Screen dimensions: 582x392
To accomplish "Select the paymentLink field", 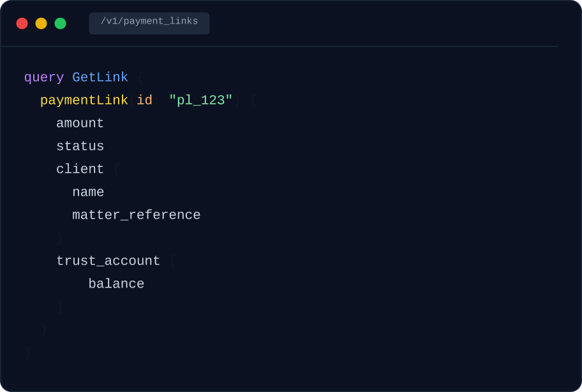I will click(84, 101).
